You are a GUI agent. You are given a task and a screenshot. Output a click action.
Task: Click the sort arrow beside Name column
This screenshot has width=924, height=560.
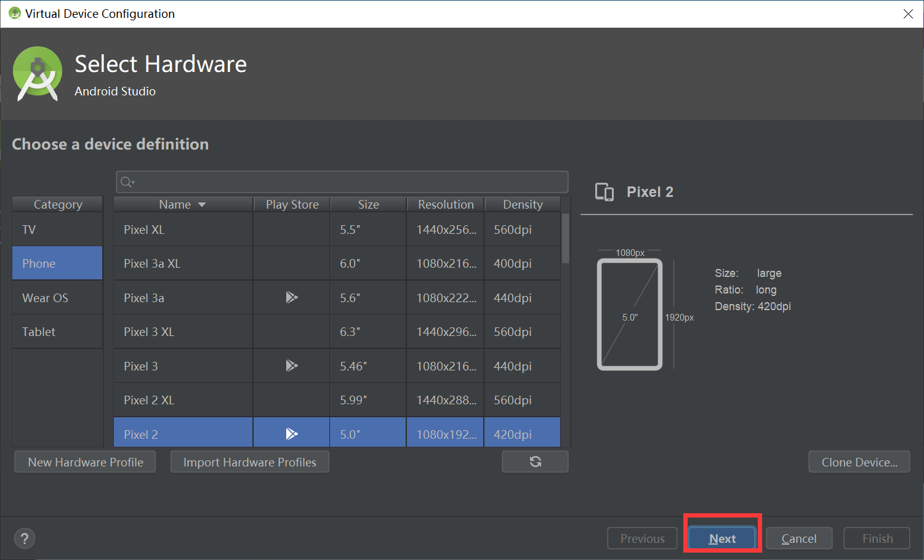(x=202, y=205)
